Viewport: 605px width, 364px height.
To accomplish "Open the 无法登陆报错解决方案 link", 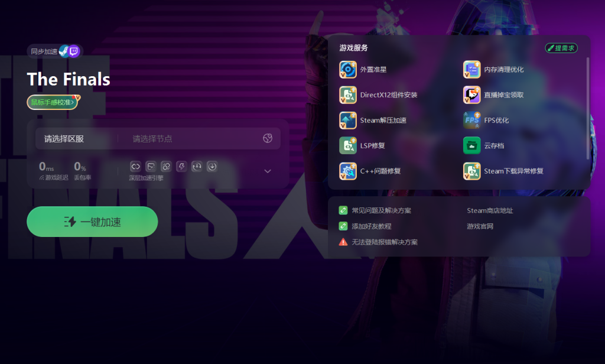I will (x=385, y=242).
